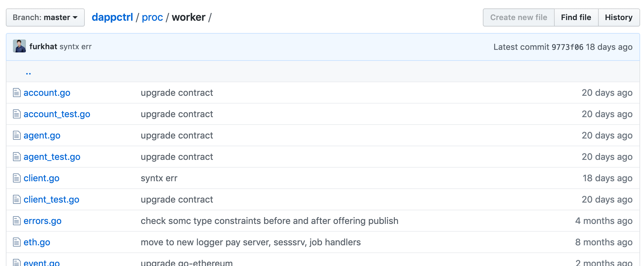The width and height of the screenshot is (644, 266).
Task: Go to dappctrl in the breadcrumb
Action: 112,17
